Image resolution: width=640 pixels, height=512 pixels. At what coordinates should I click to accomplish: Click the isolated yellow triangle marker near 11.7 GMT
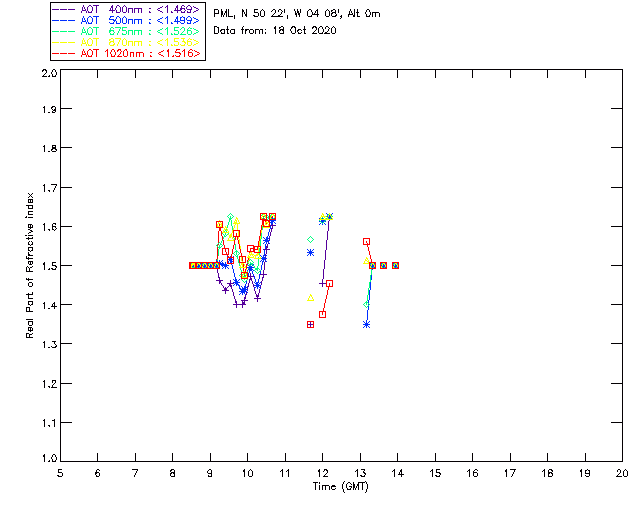click(x=311, y=298)
